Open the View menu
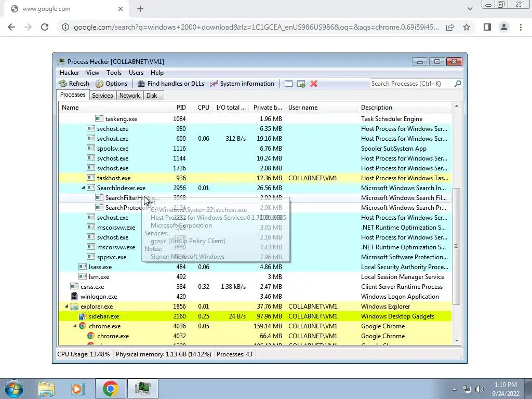Viewport: 532px width, 399px height. (x=92, y=73)
